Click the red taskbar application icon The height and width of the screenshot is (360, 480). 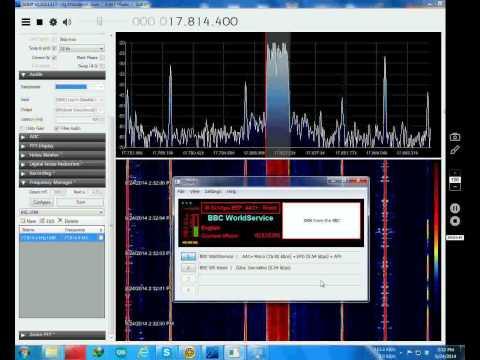pyautogui.click(x=75, y=352)
